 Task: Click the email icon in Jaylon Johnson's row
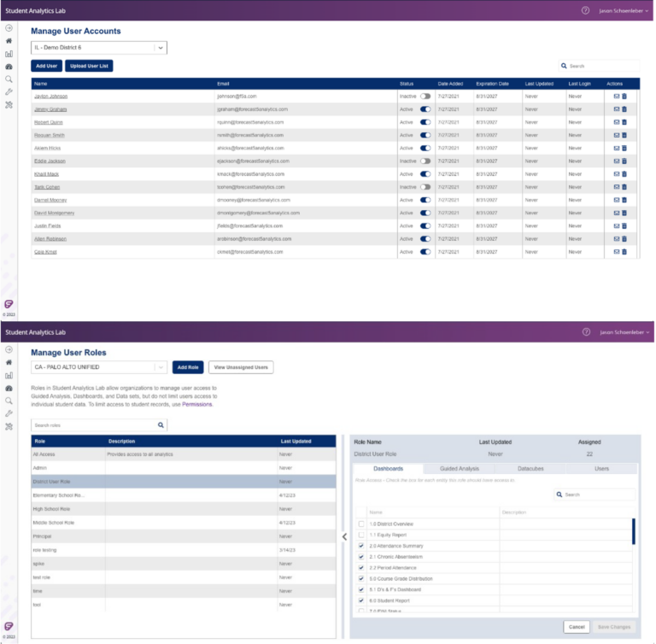617,97
